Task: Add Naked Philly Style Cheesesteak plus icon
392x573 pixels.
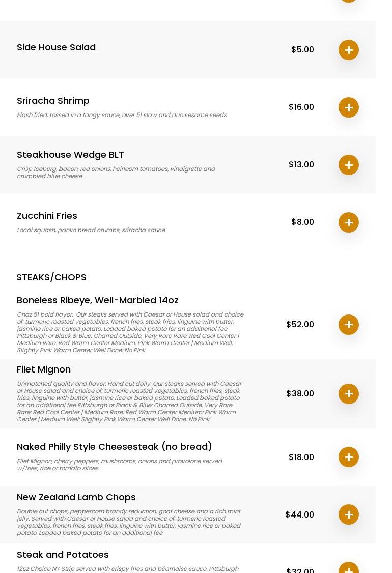Action: 349,457
